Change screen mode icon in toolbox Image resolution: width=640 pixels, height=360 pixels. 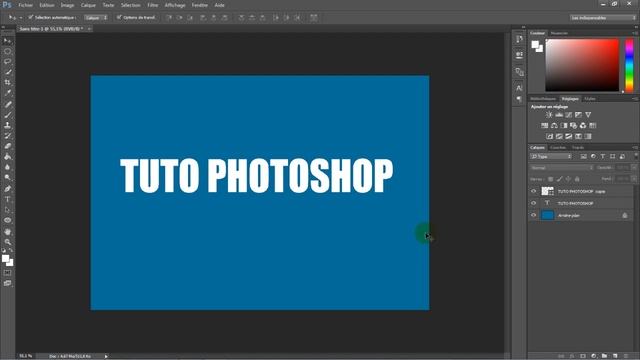[x=7, y=283]
